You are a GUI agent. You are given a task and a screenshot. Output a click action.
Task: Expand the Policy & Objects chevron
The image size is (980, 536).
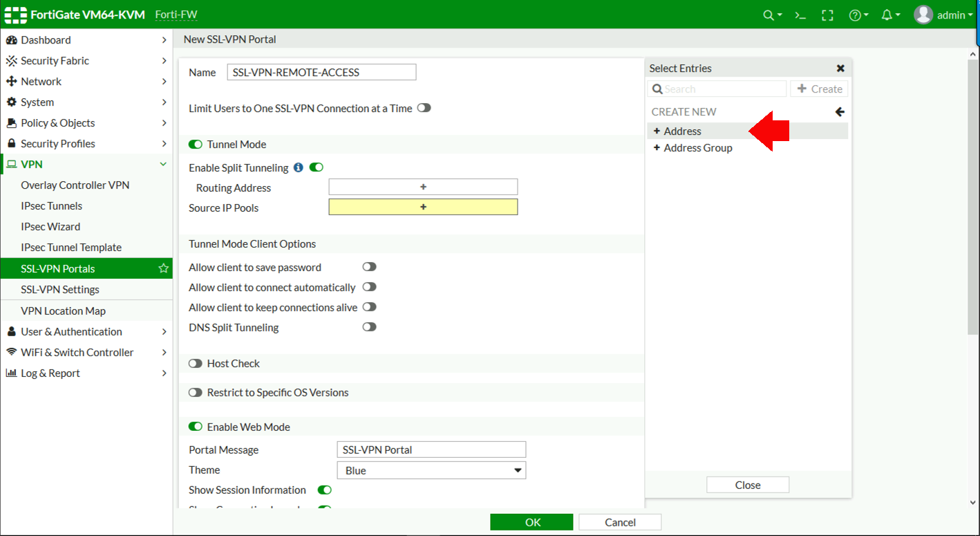(x=164, y=123)
